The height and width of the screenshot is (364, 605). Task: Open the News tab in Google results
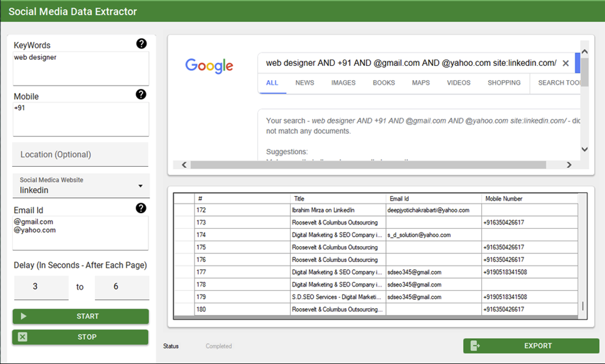point(305,83)
